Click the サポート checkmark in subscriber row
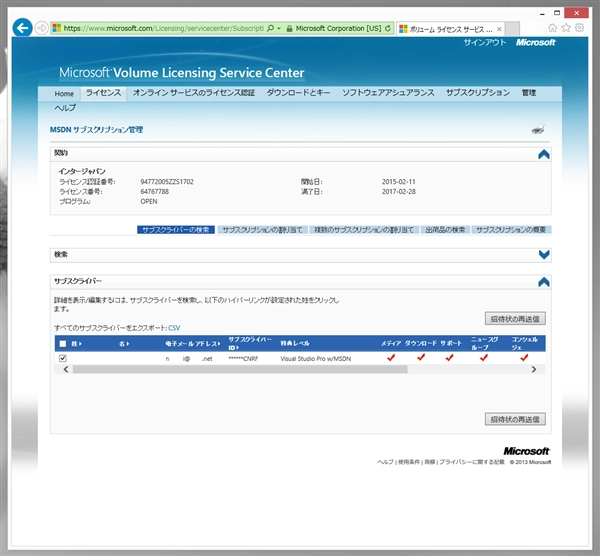Image resolution: width=600 pixels, height=556 pixels. 450,358
